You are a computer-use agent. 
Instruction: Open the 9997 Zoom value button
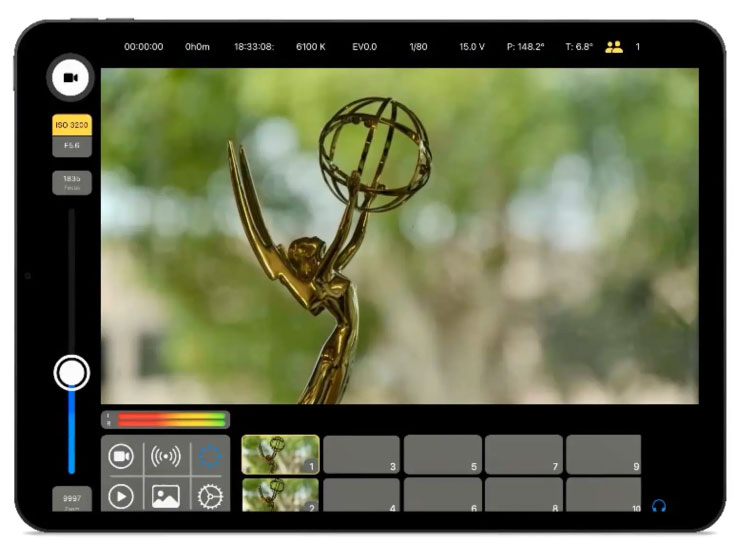pos(71,500)
